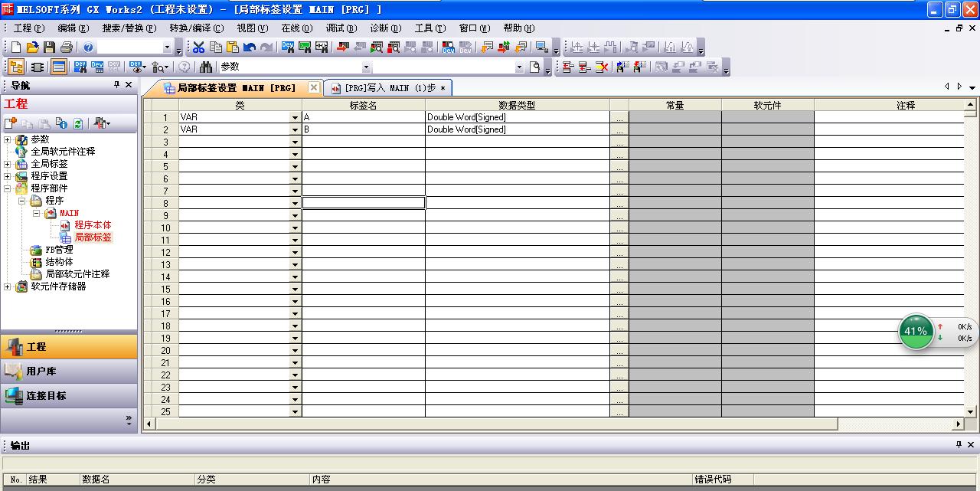
Task: Click the Print icon in toolbar
Action: [x=66, y=47]
